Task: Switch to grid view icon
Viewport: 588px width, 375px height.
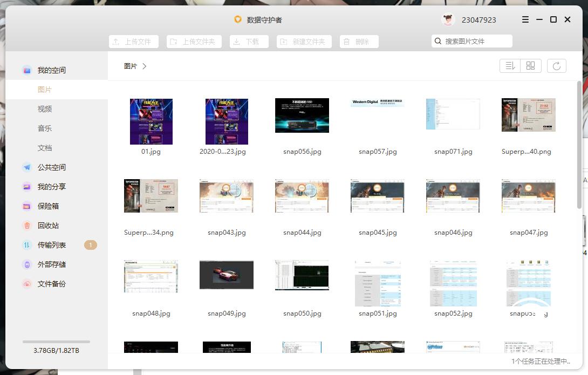Action: 531,66
